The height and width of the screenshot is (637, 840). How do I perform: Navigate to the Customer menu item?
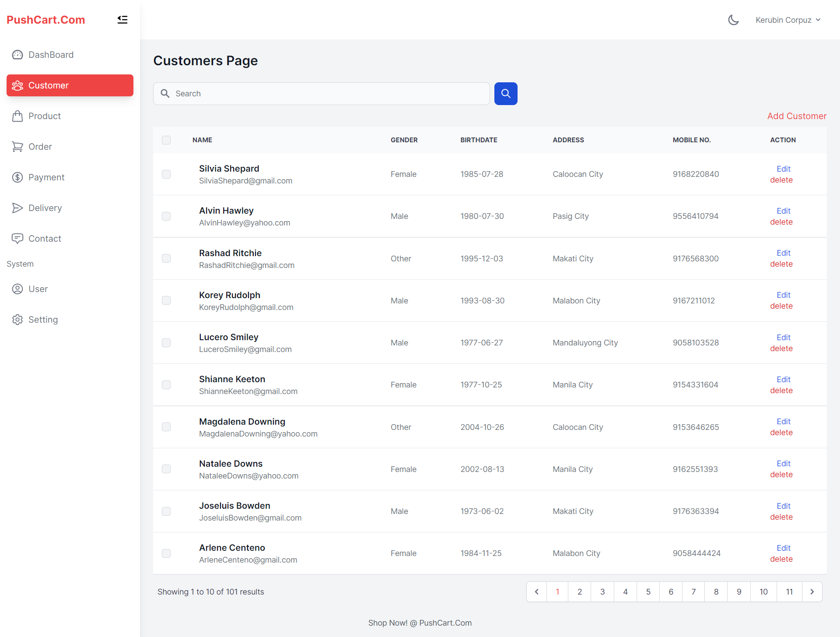[x=48, y=85]
